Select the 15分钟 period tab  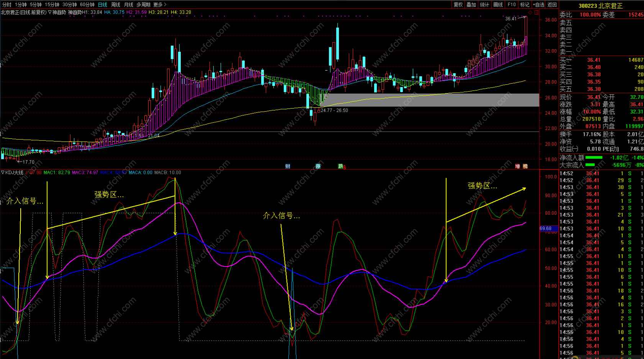[52, 5]
